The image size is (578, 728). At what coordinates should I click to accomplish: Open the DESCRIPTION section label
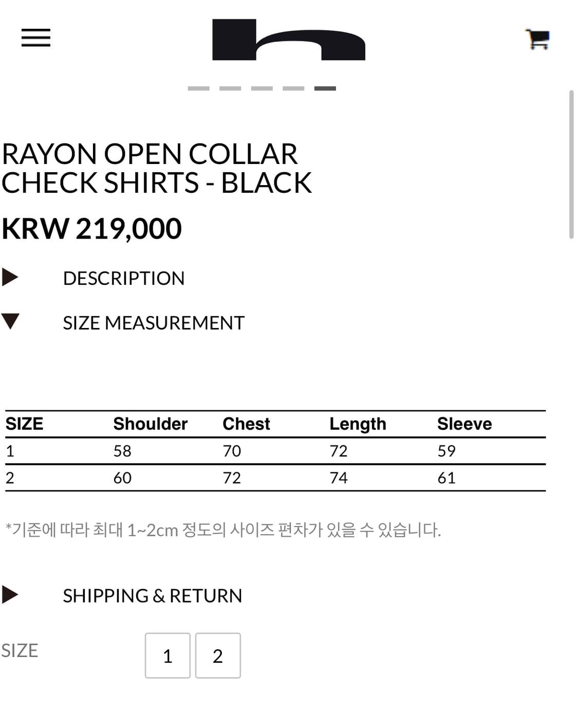coord(123,278)
